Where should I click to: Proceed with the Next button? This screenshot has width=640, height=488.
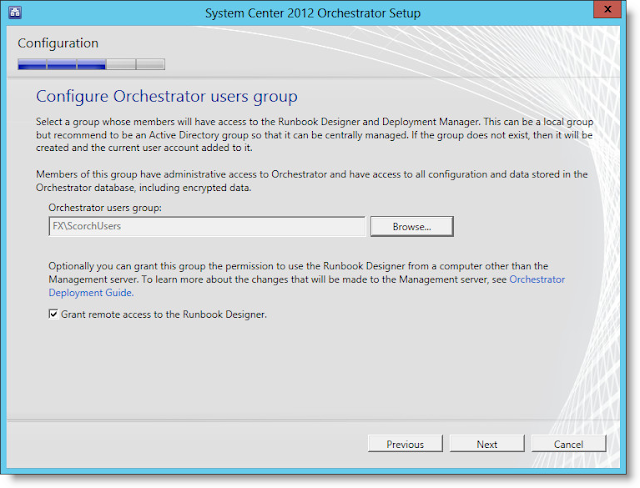coord(487,444)
